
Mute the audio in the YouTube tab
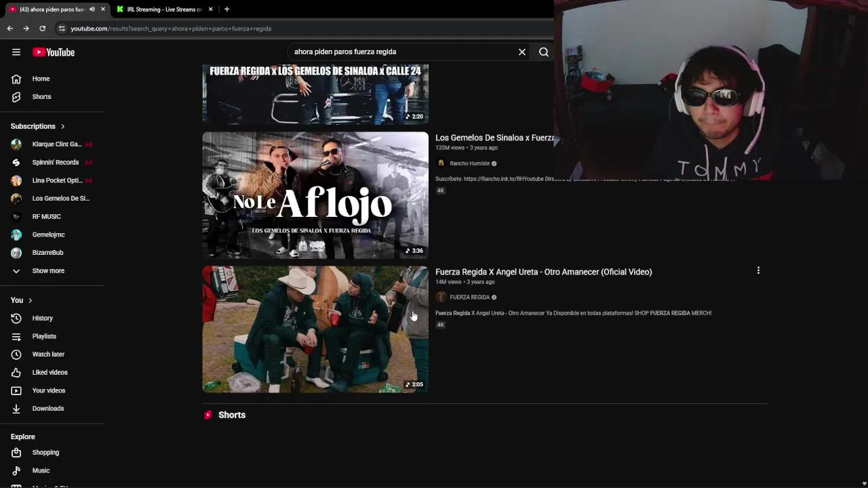pyautogui.click(x=92, y=9)
